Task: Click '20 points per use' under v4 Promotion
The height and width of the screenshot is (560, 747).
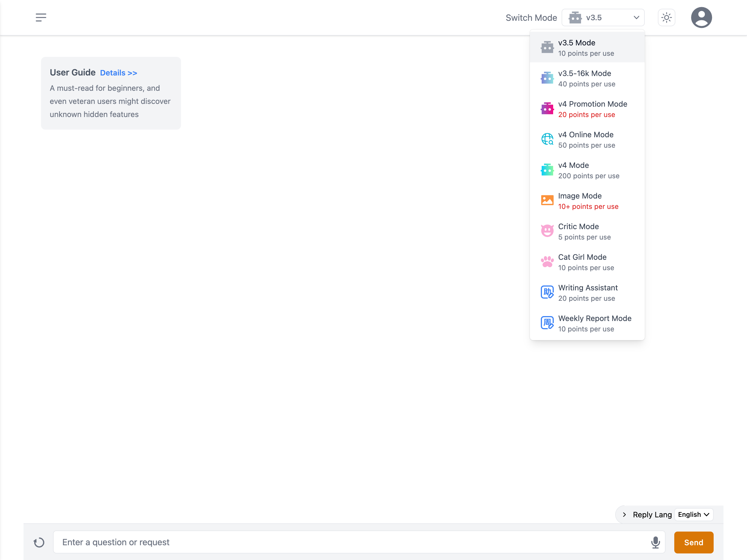Action: coord(586,115)
